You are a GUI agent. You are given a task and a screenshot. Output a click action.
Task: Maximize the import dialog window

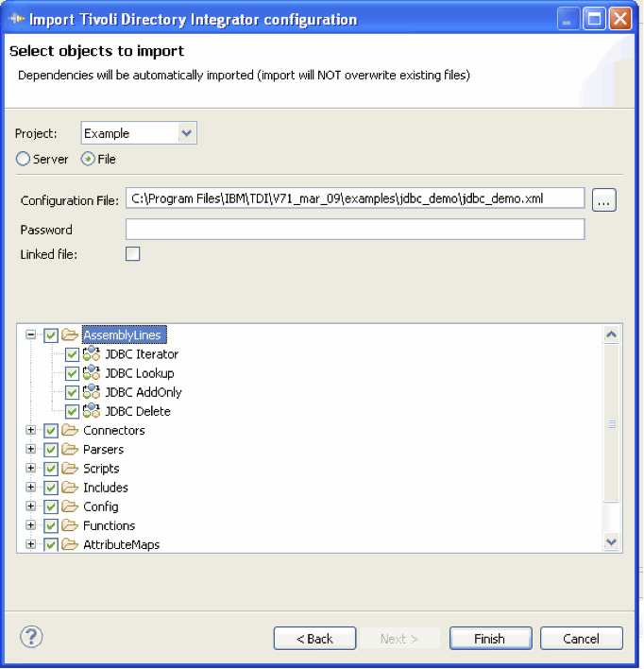pyautogui.click(x=594, y=19)
